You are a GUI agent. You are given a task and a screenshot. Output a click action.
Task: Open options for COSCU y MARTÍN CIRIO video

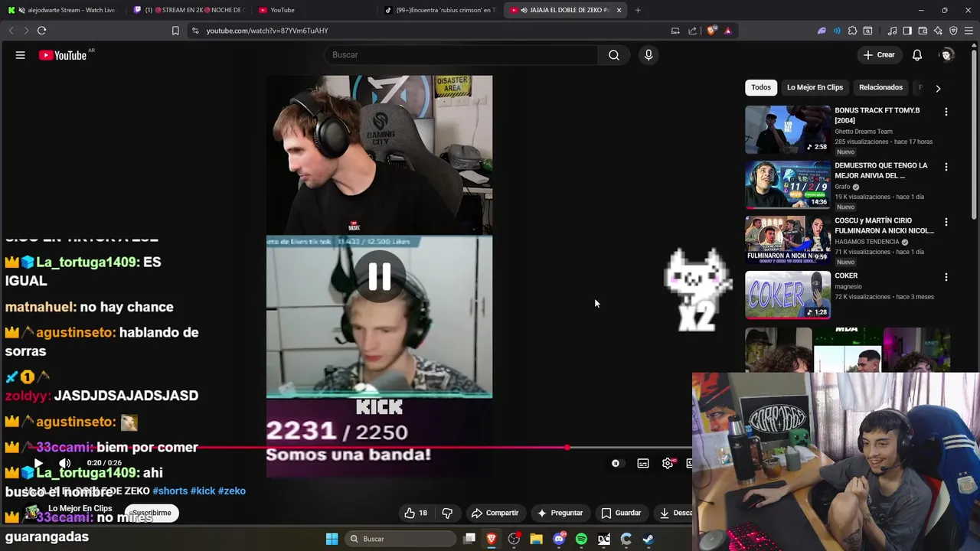coord(946,222)
